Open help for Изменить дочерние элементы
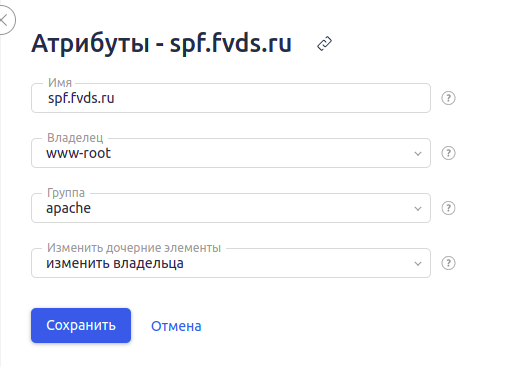The image size is (520, 367). pyautogui.click(x=448, y=263)
